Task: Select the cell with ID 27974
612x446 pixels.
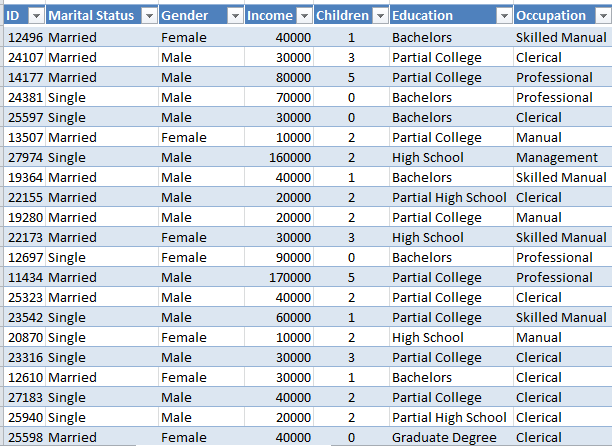Action: click(24, 157)
